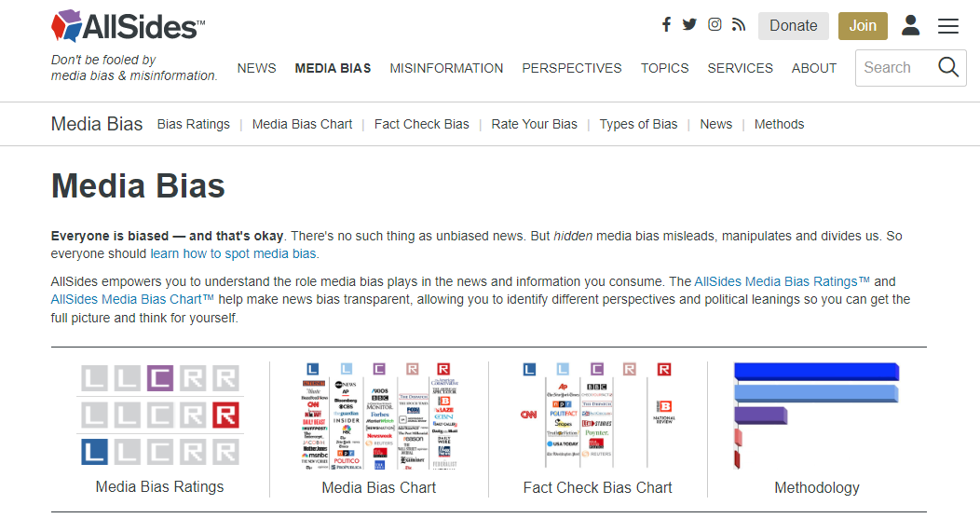
Task: Open the Methodology bar graph thumbnail
Action: point(816,415)
